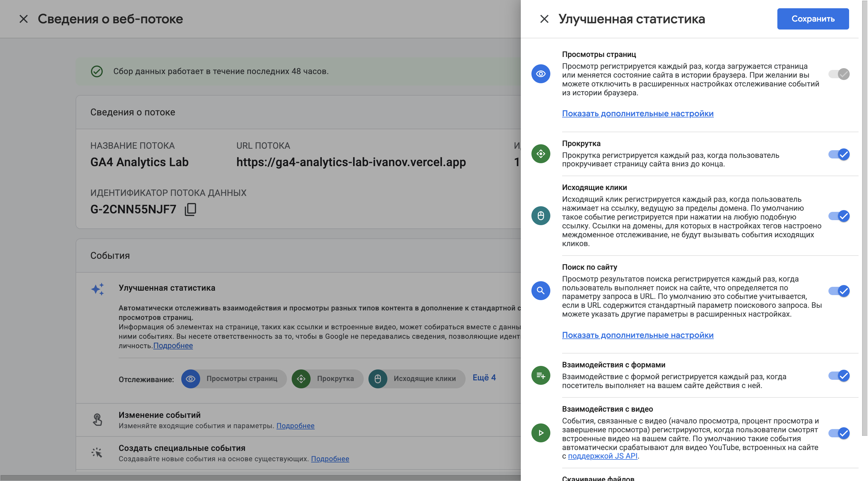This screenshot has width=868, height=481.
Task: Toggle Взаимодействия с формами switch
Action: [x=839, y=376]
